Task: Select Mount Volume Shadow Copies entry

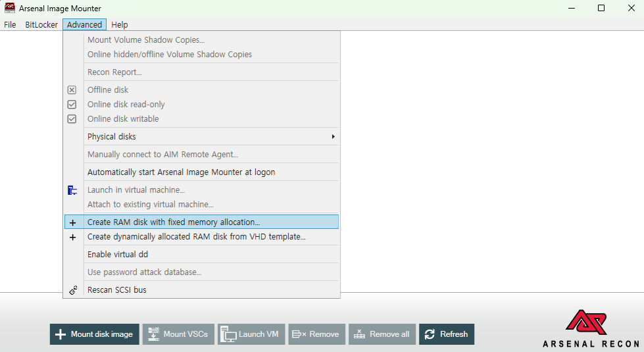Action: coord(202,40)
